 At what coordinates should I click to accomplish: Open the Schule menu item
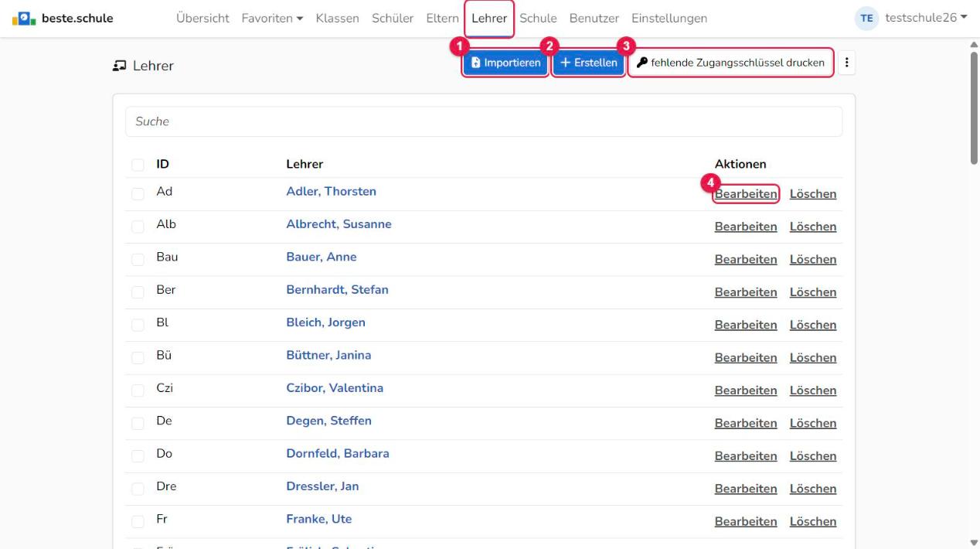pos(538,18)
